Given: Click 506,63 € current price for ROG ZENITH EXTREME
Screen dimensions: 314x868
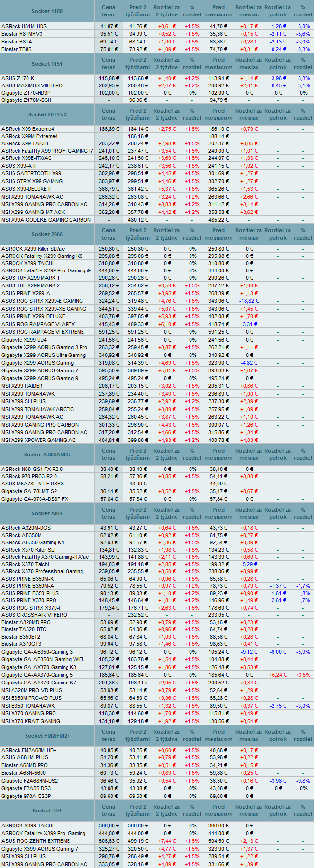Looking at the screenshot, I should pyautogui.click(x=109, y=841).
